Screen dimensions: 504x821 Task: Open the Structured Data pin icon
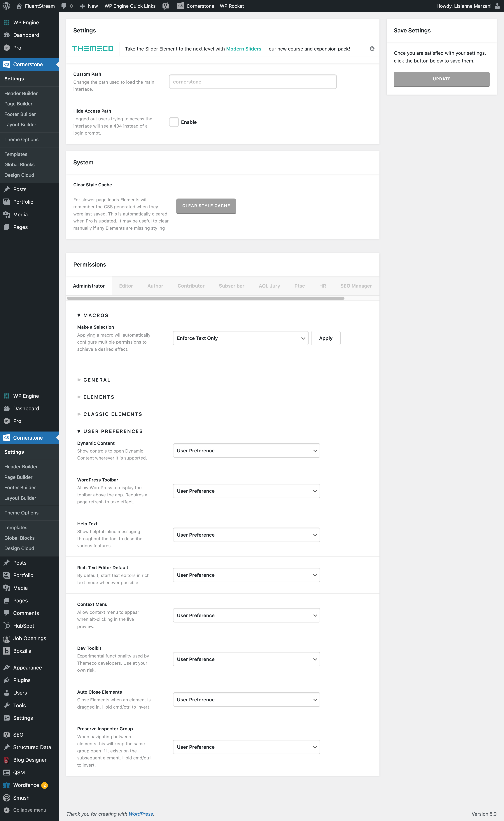(6, 747)
